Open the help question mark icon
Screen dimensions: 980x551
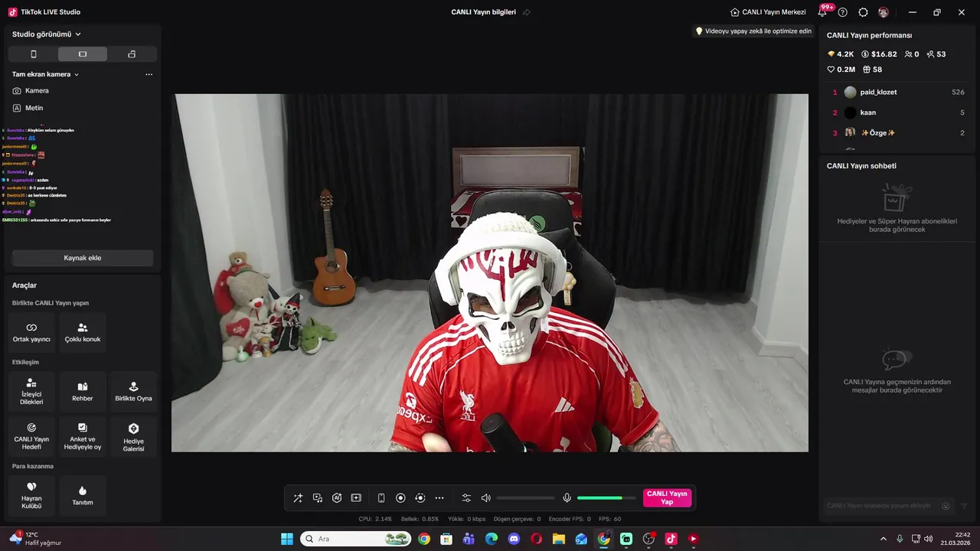(843, 12)
